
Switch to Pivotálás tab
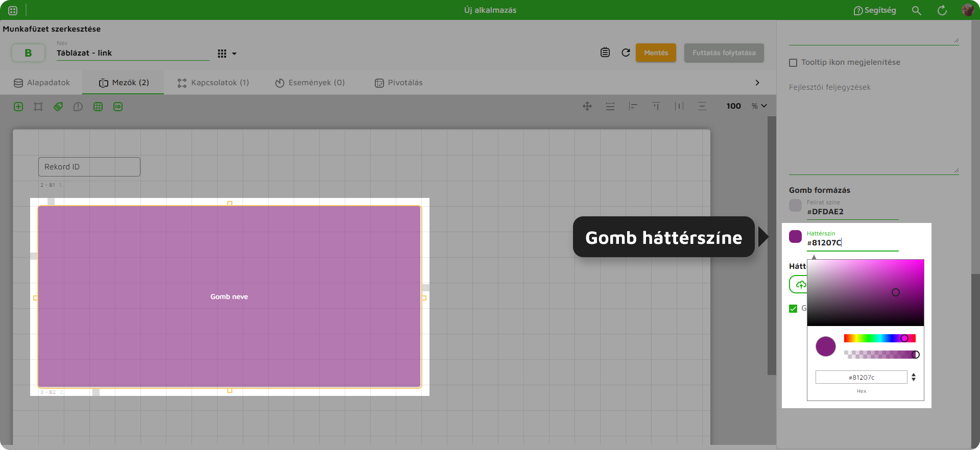click(399, 83)
